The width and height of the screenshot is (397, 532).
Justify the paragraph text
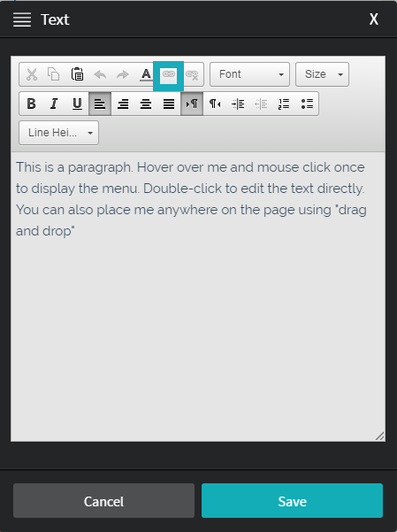(169, 104)
